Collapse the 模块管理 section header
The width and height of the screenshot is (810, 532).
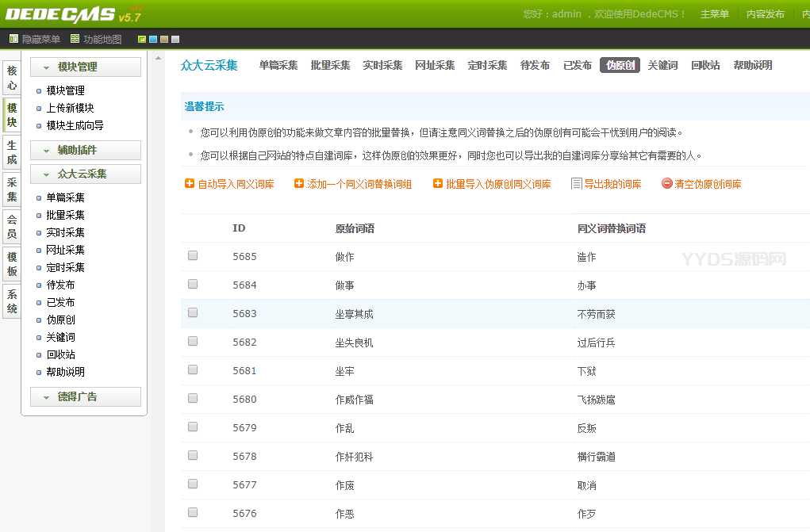coord(85,67)
